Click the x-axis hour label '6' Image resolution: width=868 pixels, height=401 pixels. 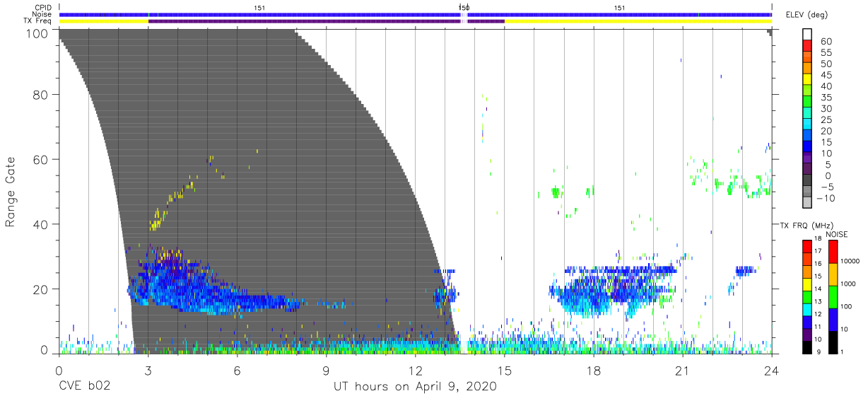pos(237,370)
